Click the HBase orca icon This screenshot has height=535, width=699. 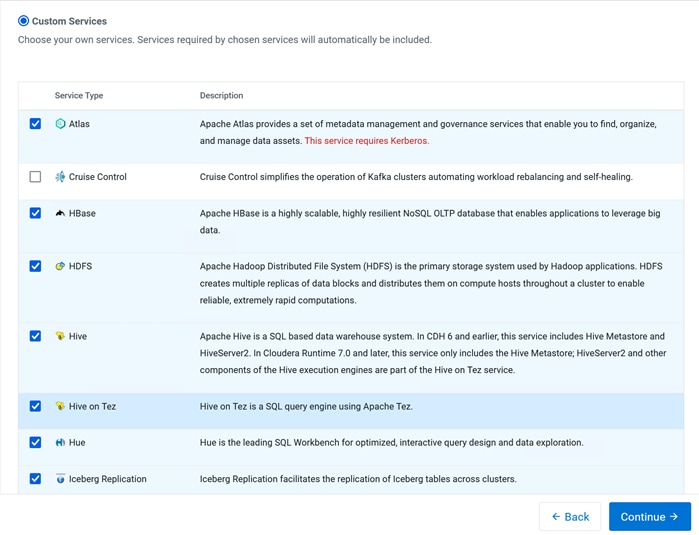60,213
